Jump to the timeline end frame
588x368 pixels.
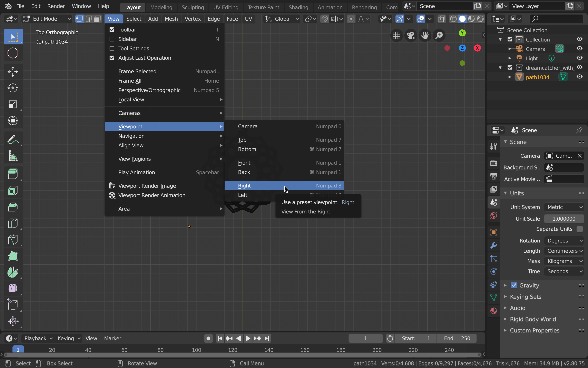tap(267, 338)
